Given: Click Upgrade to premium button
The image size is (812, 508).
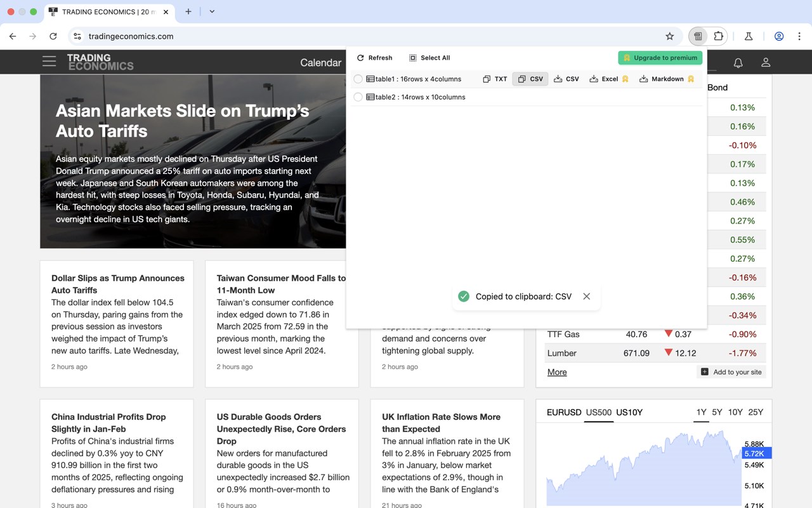Looking at the screenshot, I should point(660,58).
